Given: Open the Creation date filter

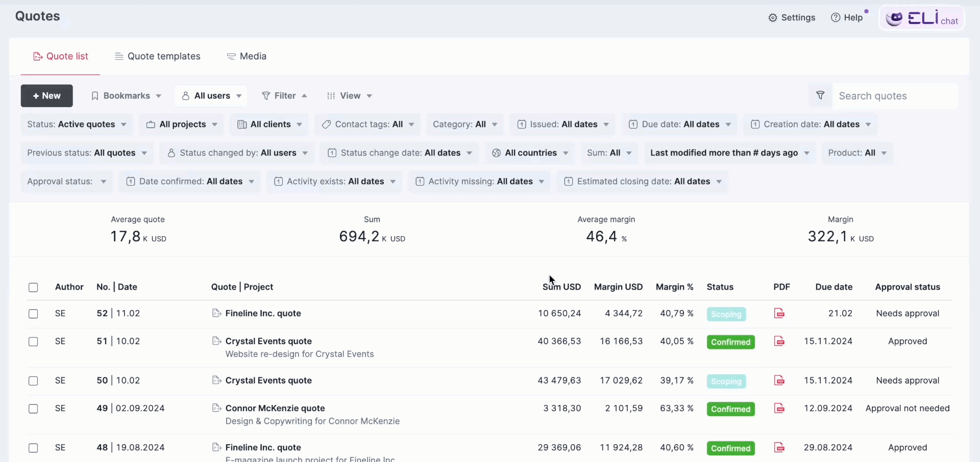Looking at the screenshot, I should pyautogui.click(x=811, y=124).
